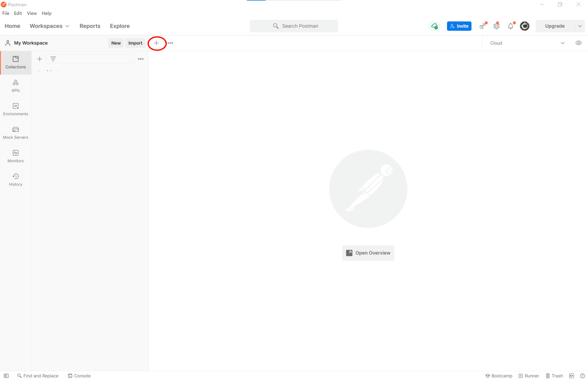This screenshot has width=588, height=380.
Task: Open the Monitors sidebar section
Action: (x=16, y=156)
